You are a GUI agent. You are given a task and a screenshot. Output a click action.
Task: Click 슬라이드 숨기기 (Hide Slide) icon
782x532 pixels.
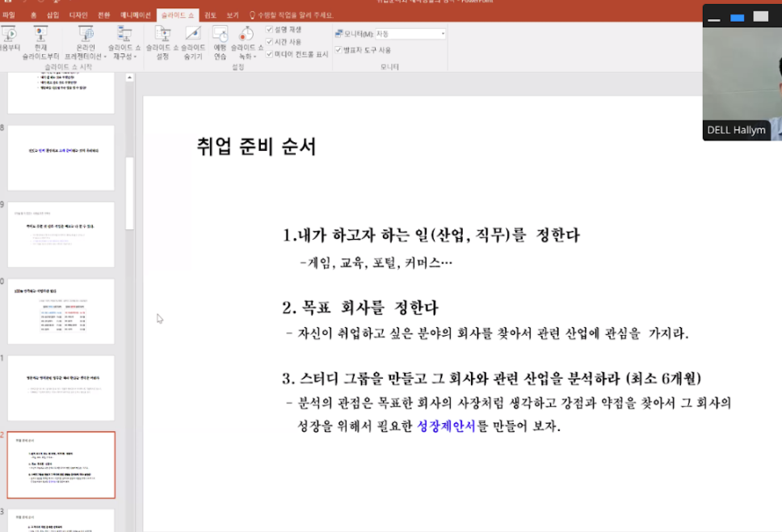click(x=193, y=43)
